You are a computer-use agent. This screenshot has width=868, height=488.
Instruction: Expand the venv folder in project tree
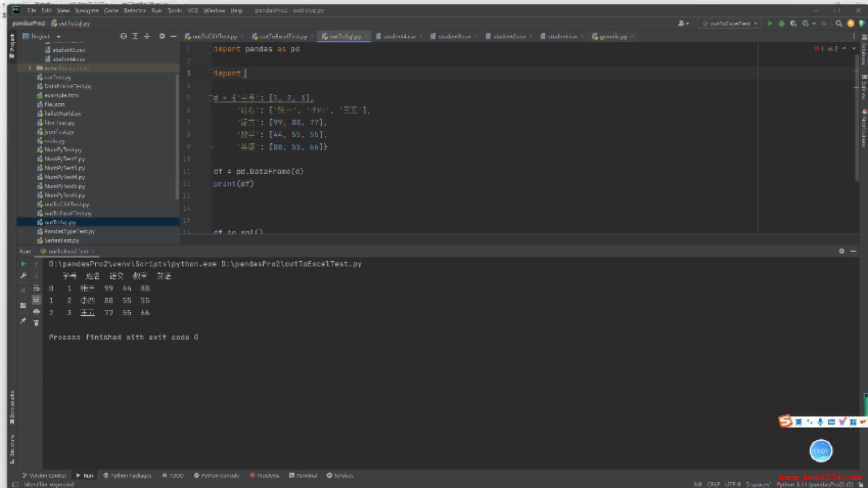(x=30, y=68)
